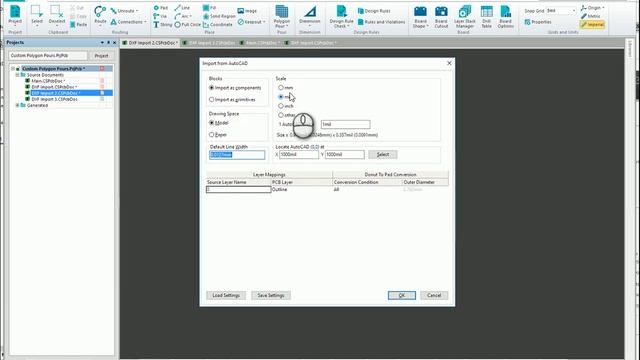Viewport: 640px width, 360px height.
Task: Run the Design Rule Check
Action: click(341, 16)
